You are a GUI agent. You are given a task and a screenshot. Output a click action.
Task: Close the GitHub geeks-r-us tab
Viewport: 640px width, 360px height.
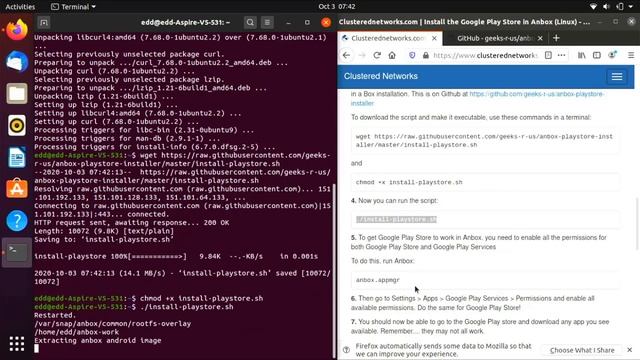point(540,38)
